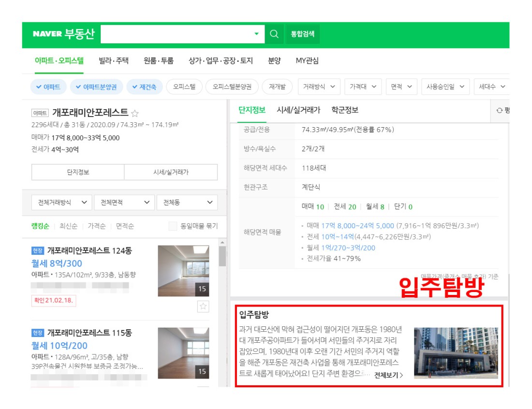
Task: Click the 현장 badge on the 115동 listing
Action: [x=38, y=333]
